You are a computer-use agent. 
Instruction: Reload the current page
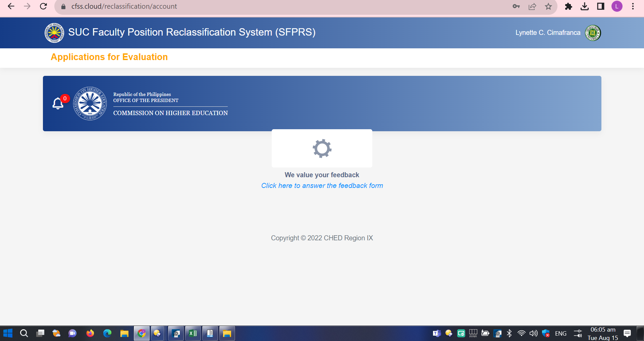click(x=43, y=6)
